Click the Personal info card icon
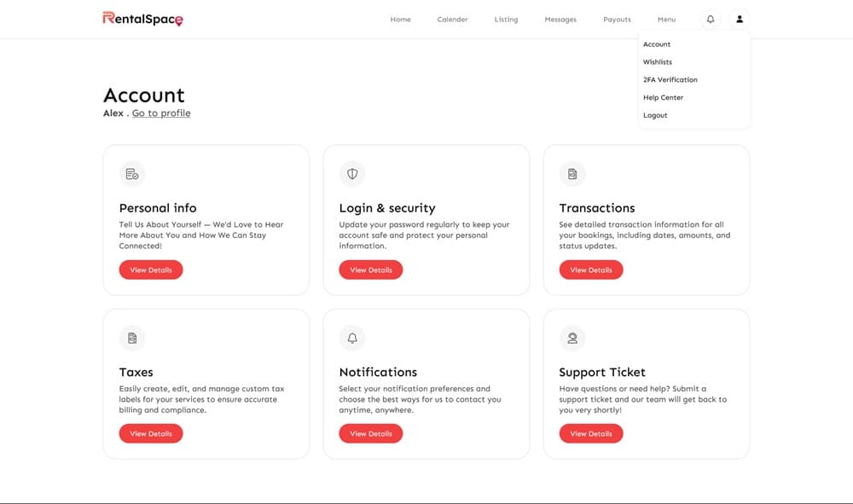853x504 pixels. (x=132, y=174)
